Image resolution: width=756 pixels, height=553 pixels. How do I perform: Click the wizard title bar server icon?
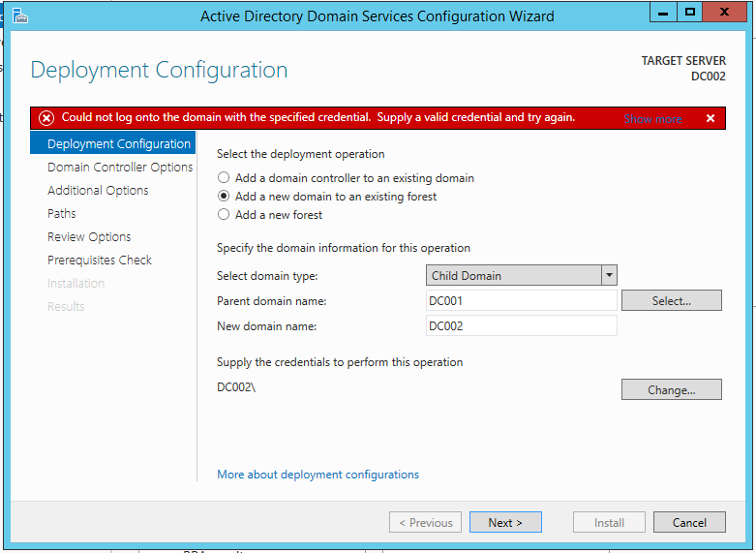(x=19, y=15)
